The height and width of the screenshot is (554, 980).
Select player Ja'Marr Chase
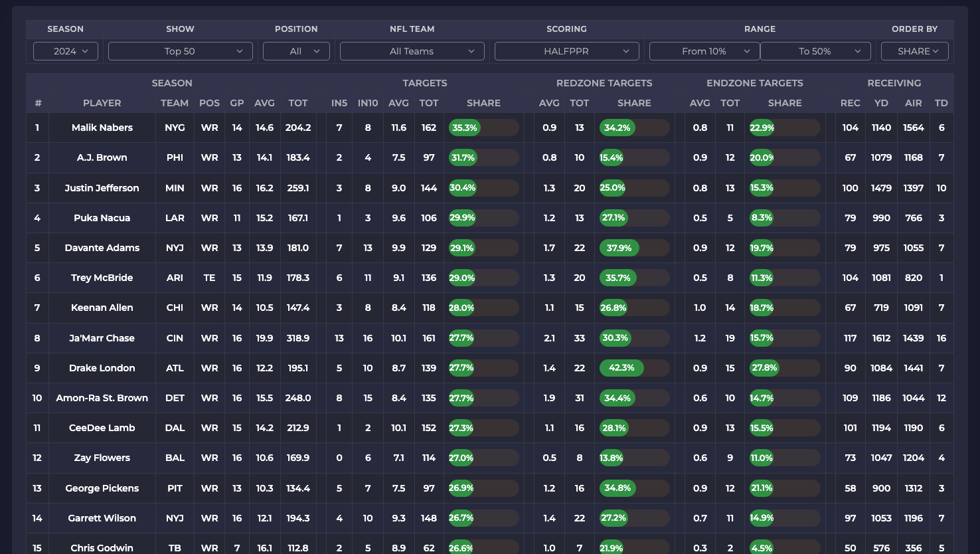pos(102,338)
